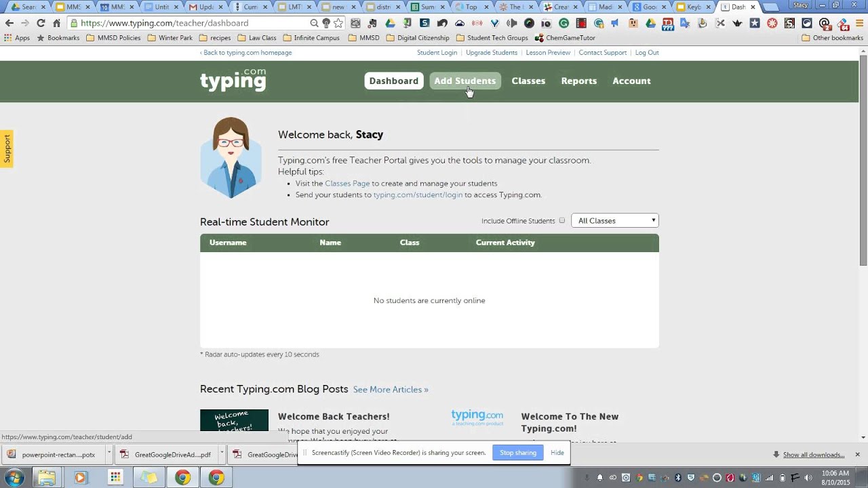
Task: Click Stop sharing button
Action: 518,453
